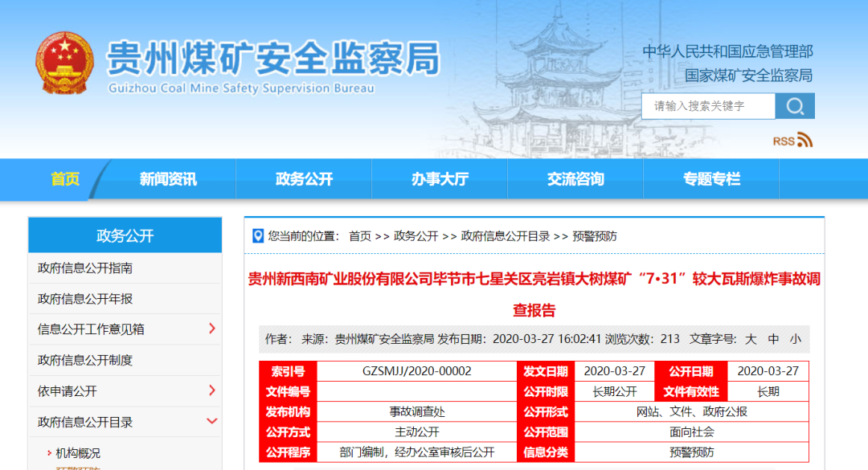Click the search magnifier button
This screenshot has height=470, width=868.
click(795, 106)
